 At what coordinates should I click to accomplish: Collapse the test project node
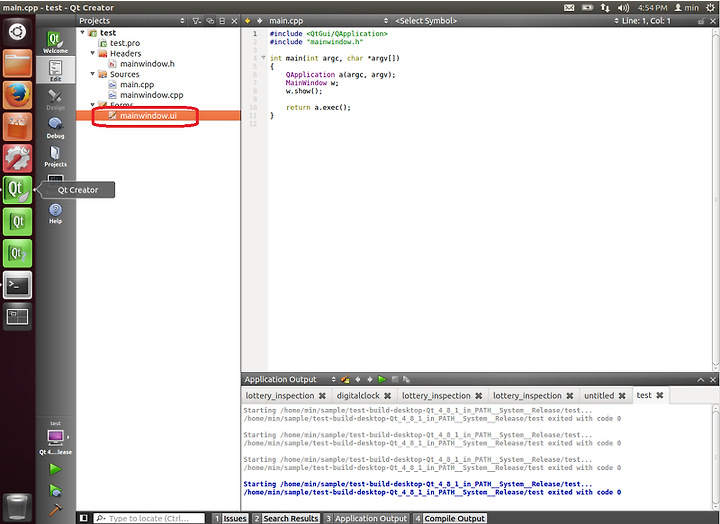82,32
